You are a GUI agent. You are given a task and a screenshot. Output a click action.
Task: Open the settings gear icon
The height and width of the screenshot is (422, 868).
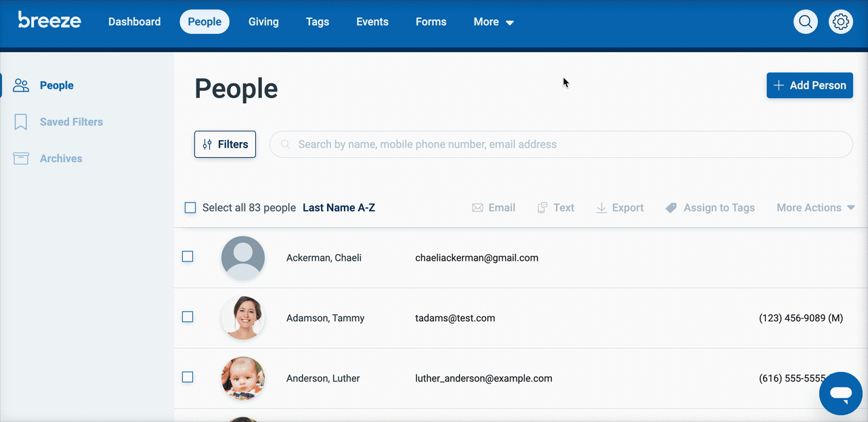coord(841,22)
